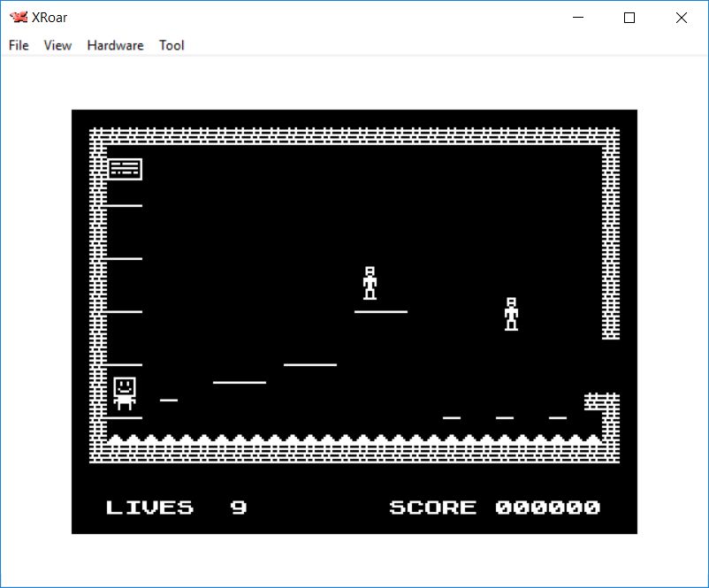
Task: Click the SCORE label text
Action: coord(432,508)
